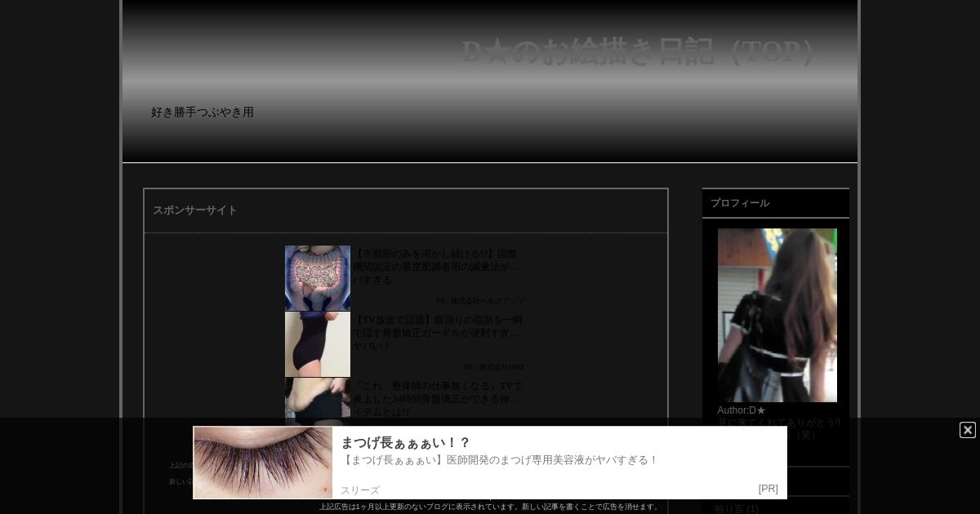Click the 見に来てくれてありがとう!! profile message
The width and height of the screenshot is (980, 514).
click(779, 423)
